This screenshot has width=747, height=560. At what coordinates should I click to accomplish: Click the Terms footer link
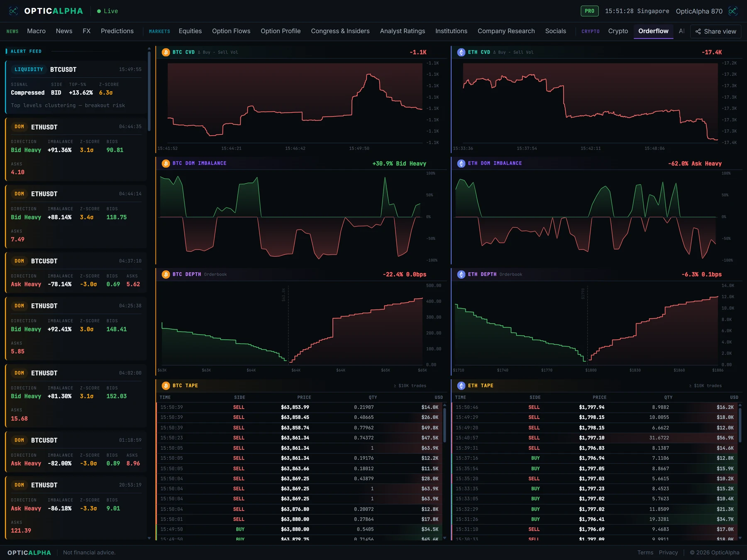pos(645,553)
